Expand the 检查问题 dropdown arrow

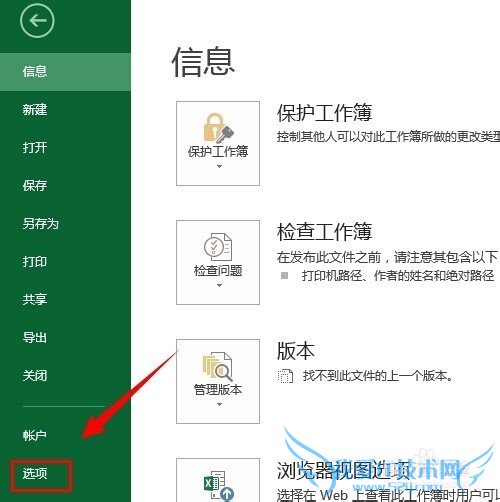click(x=219, y=285)
